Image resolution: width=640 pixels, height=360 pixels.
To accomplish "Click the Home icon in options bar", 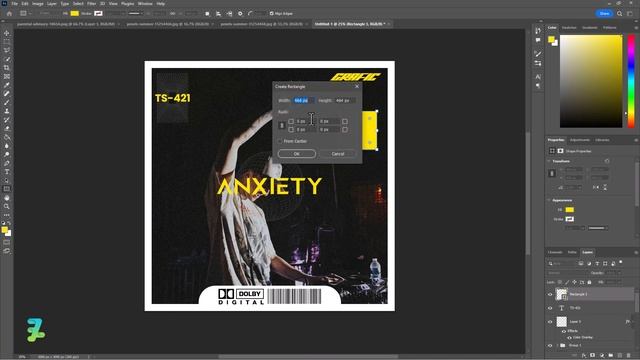I will click(x=9, y=13).
